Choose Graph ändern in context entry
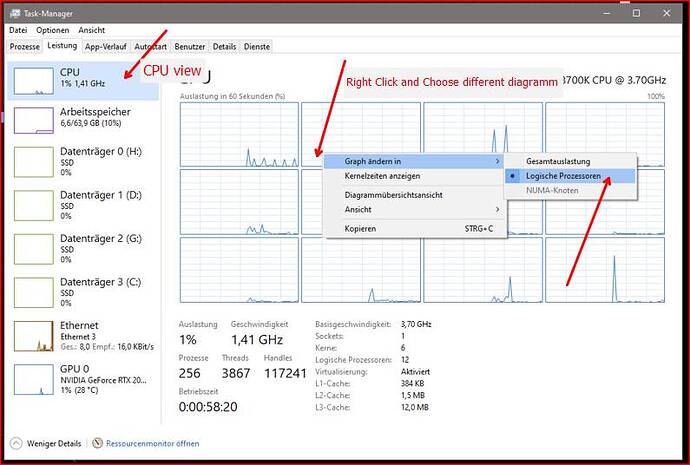Viewport: 690px width, 465px height. (x=415, y=161)
